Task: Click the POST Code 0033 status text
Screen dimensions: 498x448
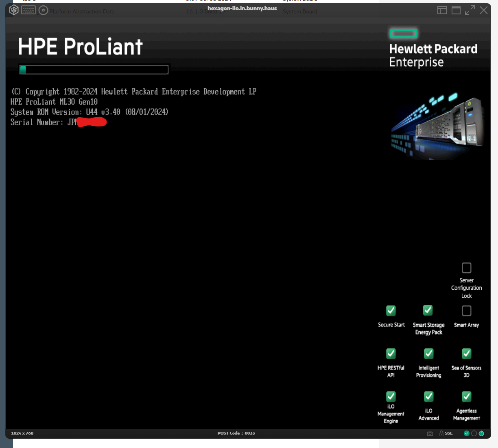Action: [x=236, y=433]
